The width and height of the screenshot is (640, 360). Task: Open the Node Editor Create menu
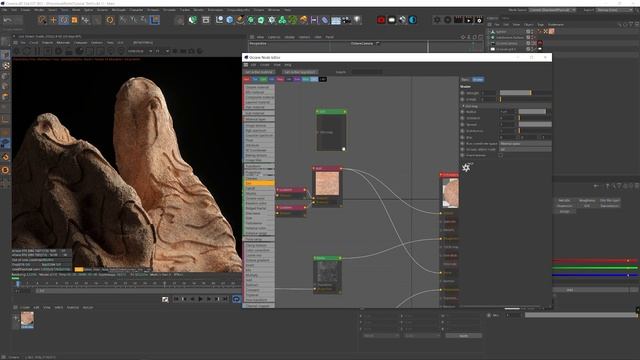(x=265, y=65)
